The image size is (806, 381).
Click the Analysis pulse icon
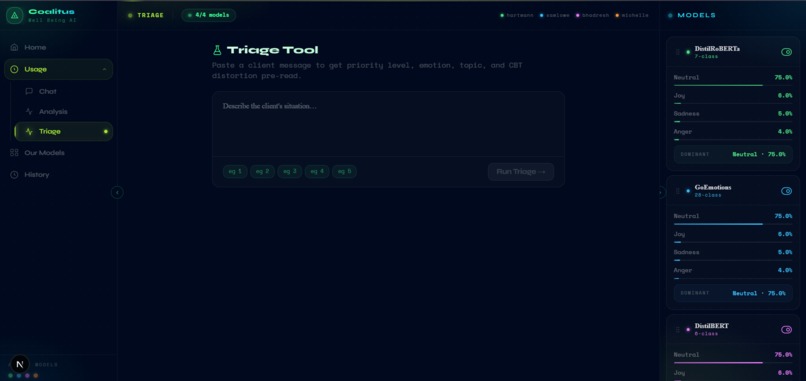29,112
